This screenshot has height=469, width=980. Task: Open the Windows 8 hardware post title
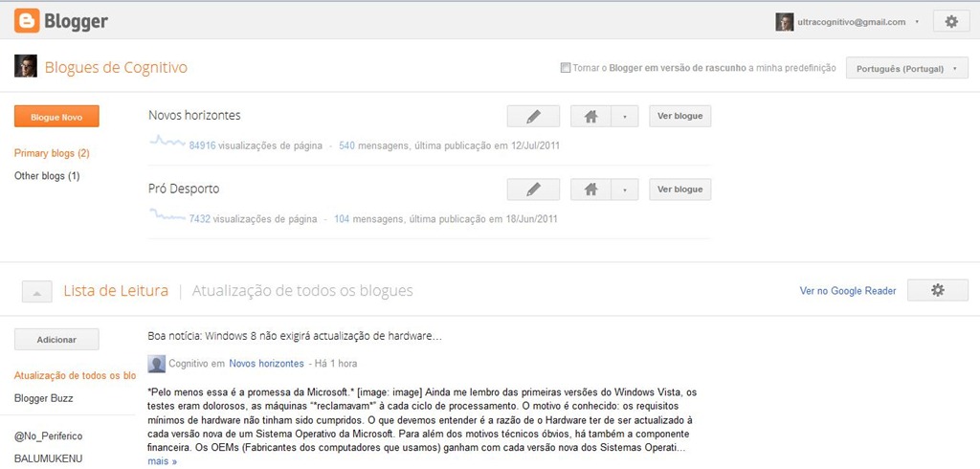coord(295,336)
